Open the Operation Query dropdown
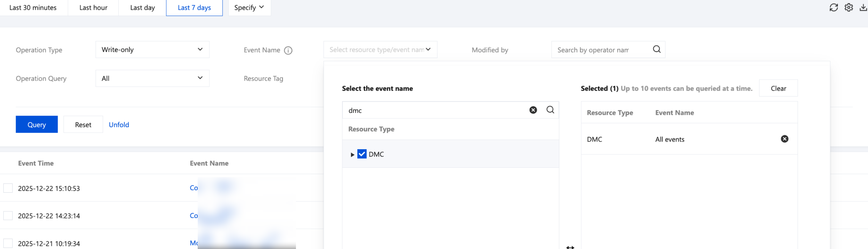The width and height of the screenshot is (868, 249). tap(152, 79)
